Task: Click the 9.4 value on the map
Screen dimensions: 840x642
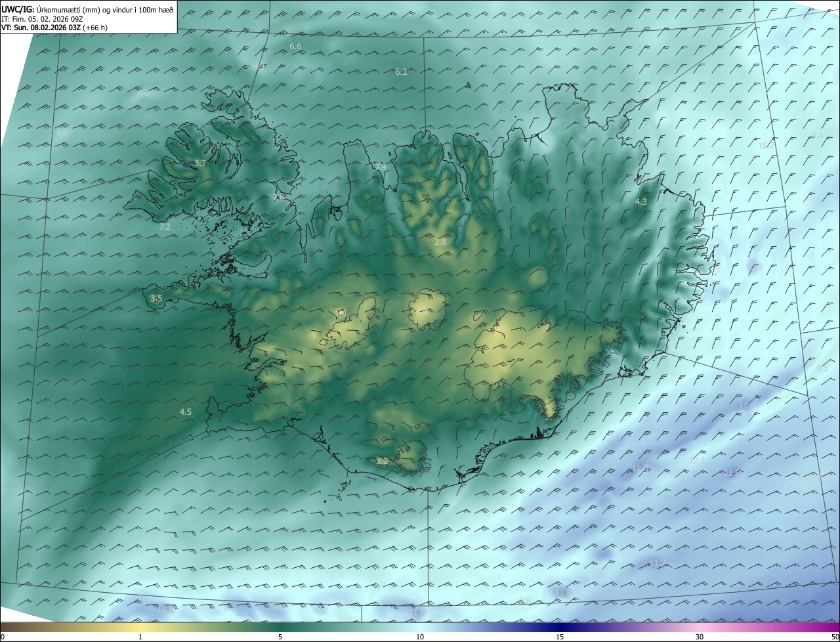Action: tap(817, 136)
